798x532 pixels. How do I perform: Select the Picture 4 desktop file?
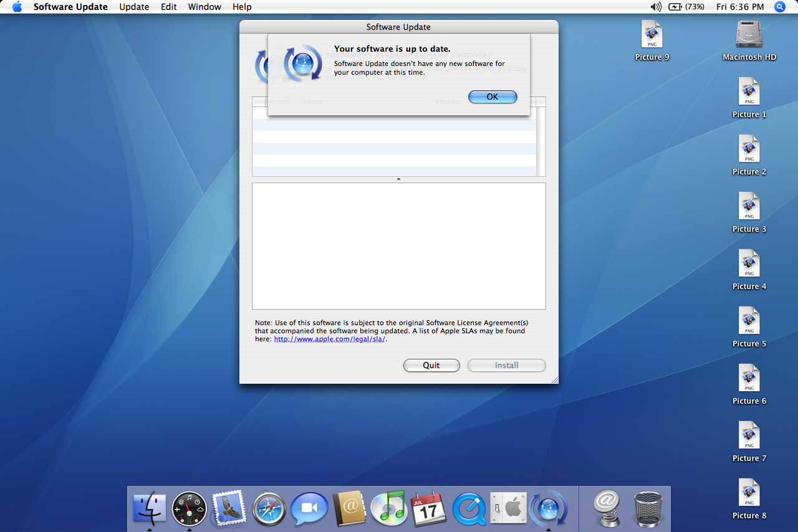click(749, 270)
